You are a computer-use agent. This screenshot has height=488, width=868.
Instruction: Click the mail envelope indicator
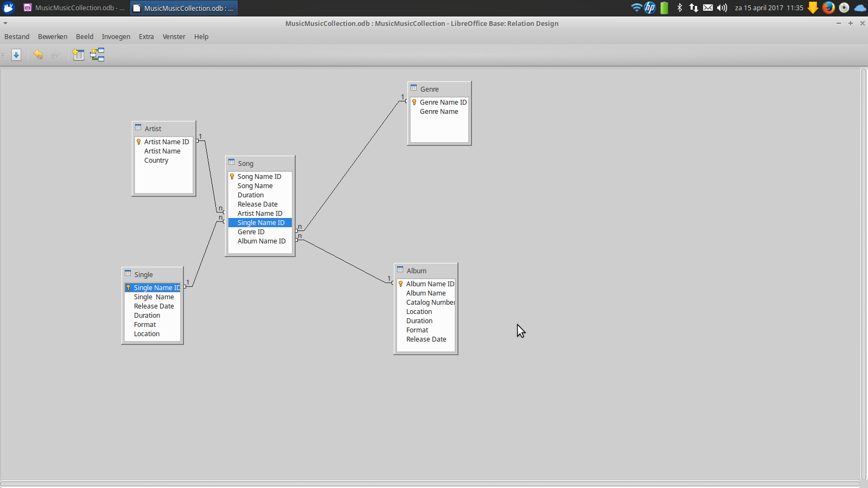point(708,8)
